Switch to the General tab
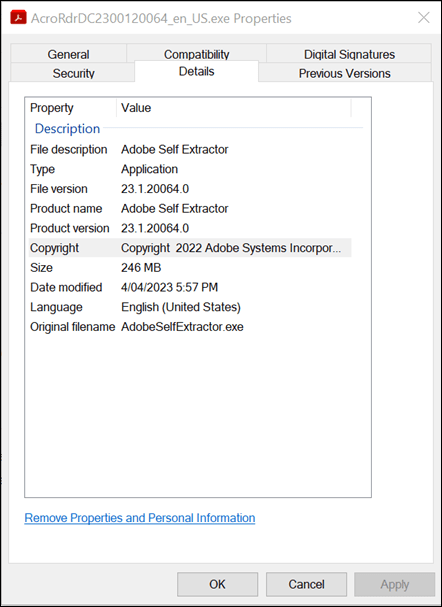 click(x=69, y=54)
